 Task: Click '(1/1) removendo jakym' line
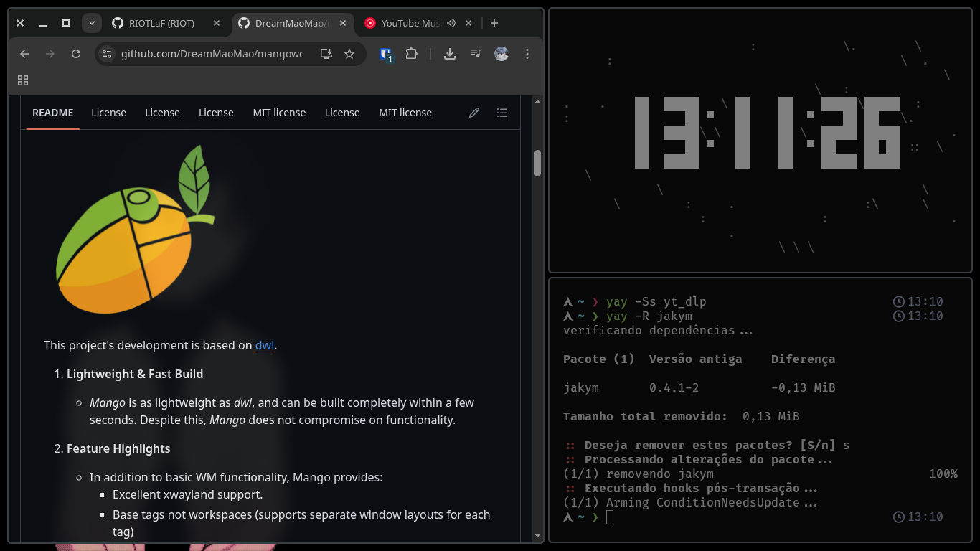639,474
